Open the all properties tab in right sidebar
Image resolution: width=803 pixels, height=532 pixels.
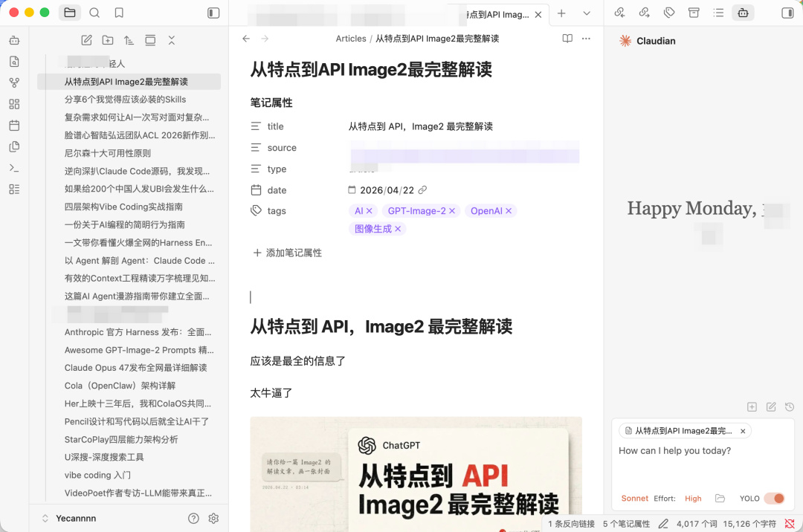[x=694, y=13]
